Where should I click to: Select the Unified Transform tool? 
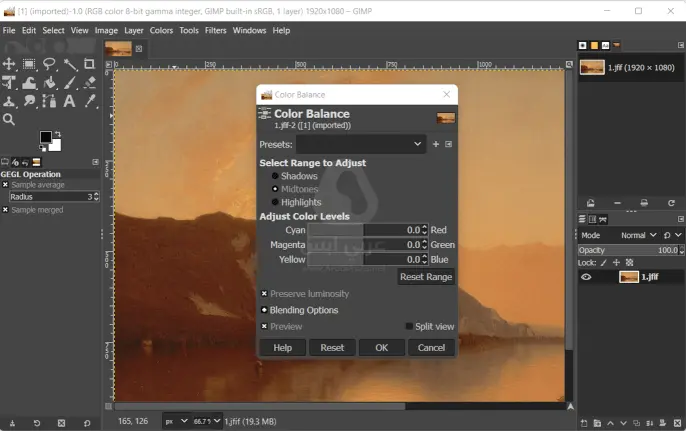click(x=9, y=82)
